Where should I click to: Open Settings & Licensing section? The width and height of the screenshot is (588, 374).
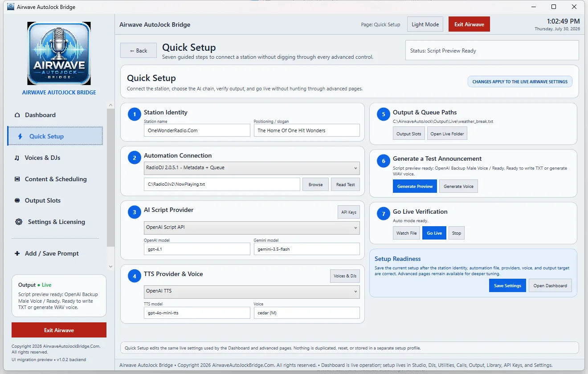(x=55, y=222)
